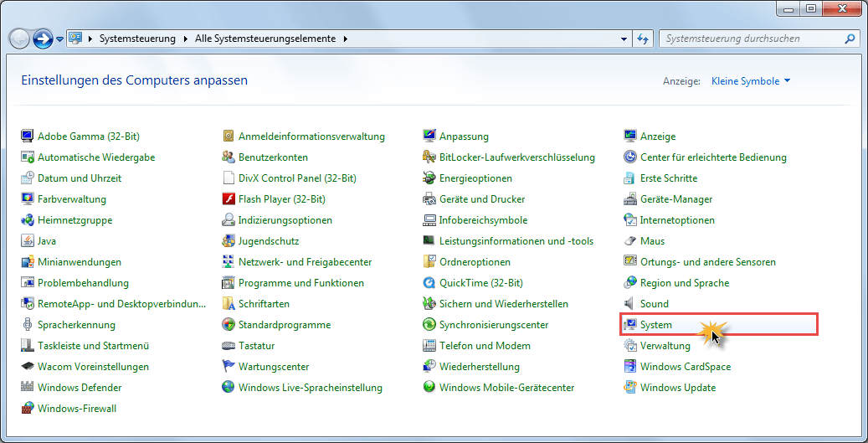Open Netzwerk- und Freigabecenter link
868x443 pixels.
click(x=305, y=262)
